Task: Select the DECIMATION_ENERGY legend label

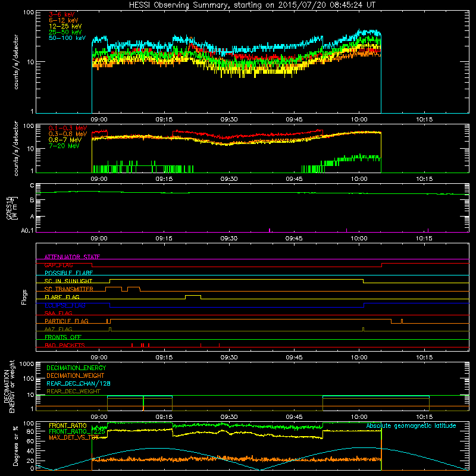Action: [x=76, y=368]
